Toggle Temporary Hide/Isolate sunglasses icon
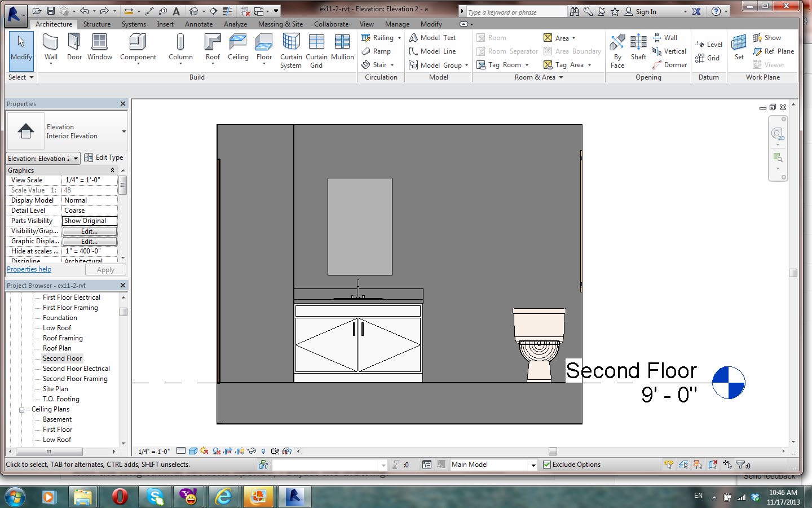Viewport: 812px width, 508px height. [251, 451]
